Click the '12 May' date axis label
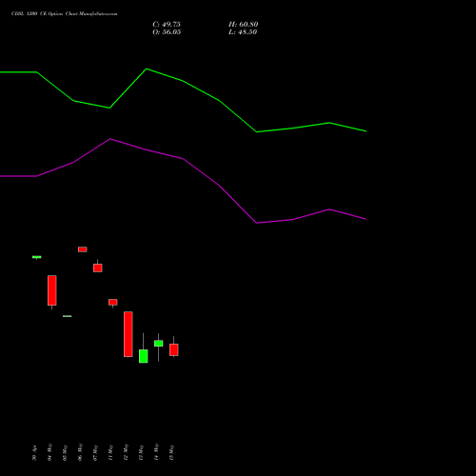The width and height of the screenshot is (476, 476). tap(126, 452)
